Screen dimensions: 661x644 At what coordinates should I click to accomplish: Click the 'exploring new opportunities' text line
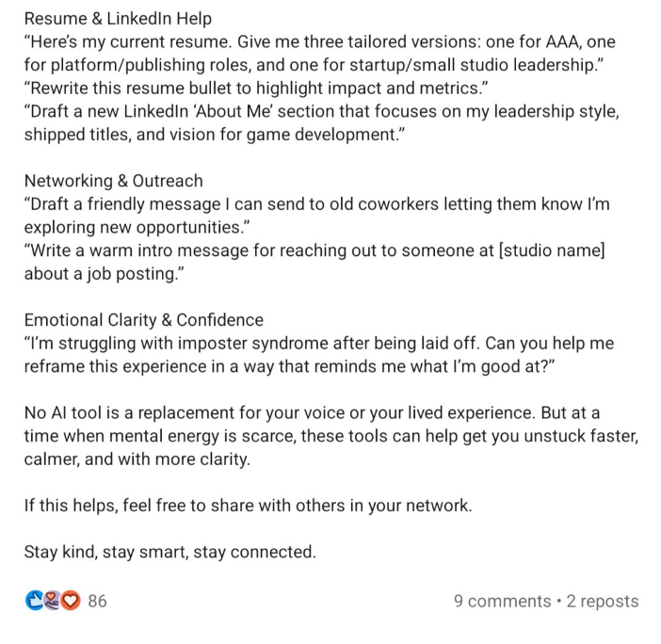137,227
